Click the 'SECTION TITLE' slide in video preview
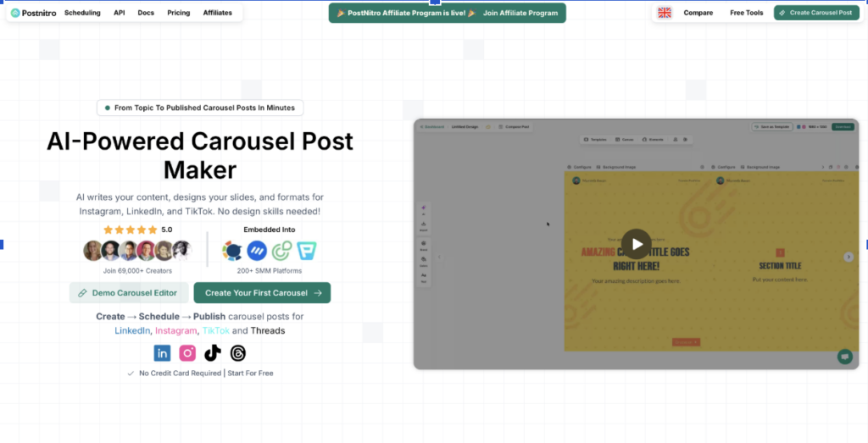868x443 pixels. pyautogui.click(x=780, y=266)
